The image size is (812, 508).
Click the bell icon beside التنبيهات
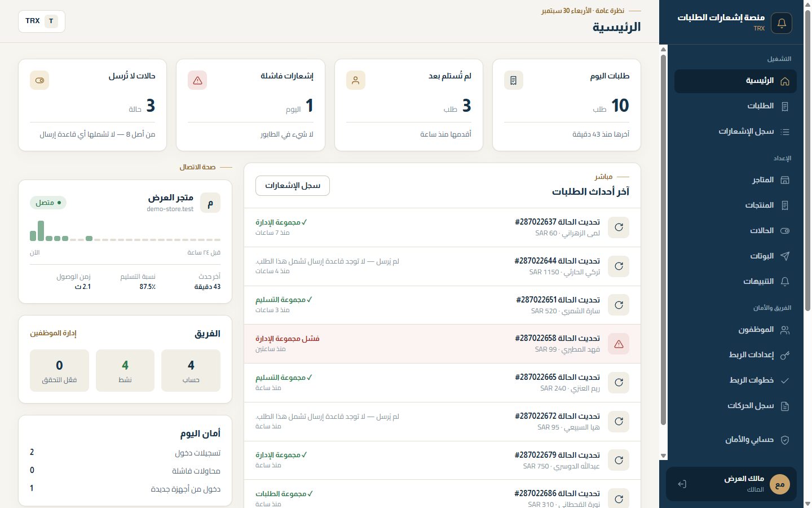pos(784,282)
